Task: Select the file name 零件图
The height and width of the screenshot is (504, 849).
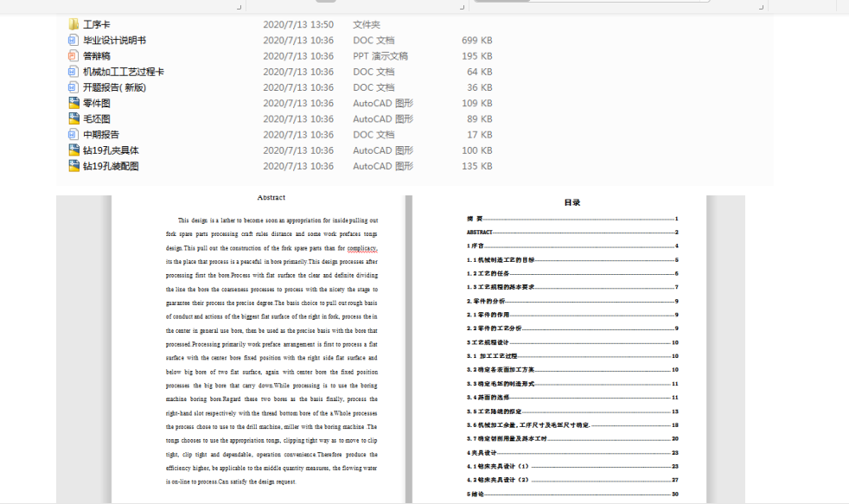Action: (96, 103)
